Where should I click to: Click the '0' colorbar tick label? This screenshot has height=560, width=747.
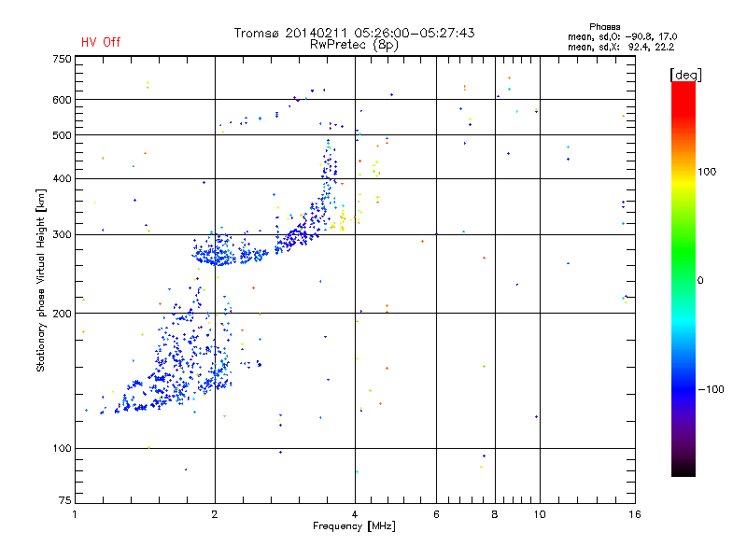coord(700,280)
